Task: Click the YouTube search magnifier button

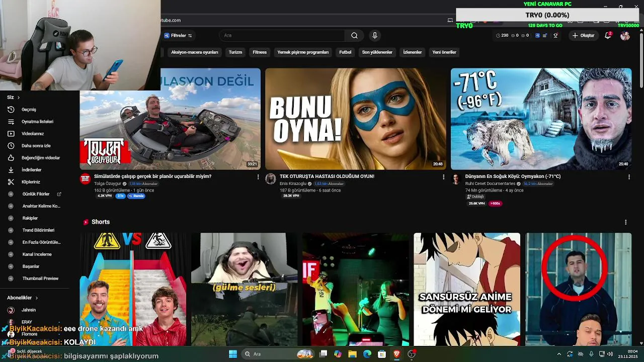Action: coord(354,36)
